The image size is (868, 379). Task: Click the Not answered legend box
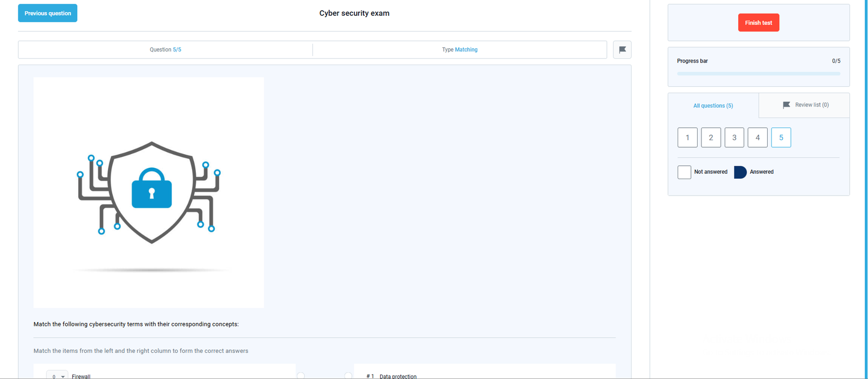tap(684, 172)
